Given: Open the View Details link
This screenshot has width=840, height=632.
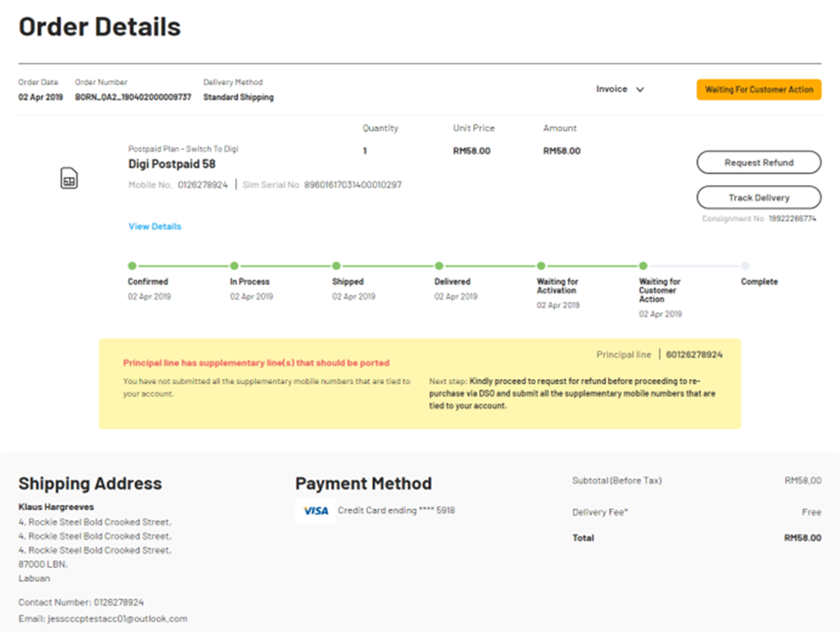Looking at the screenshot, I should [x=155, y=226].
